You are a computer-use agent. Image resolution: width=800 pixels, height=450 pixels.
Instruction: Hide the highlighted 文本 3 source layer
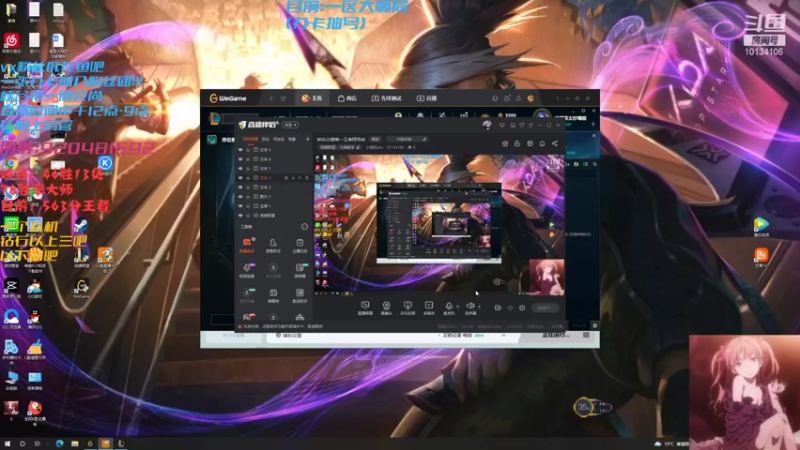click(240, 178)
